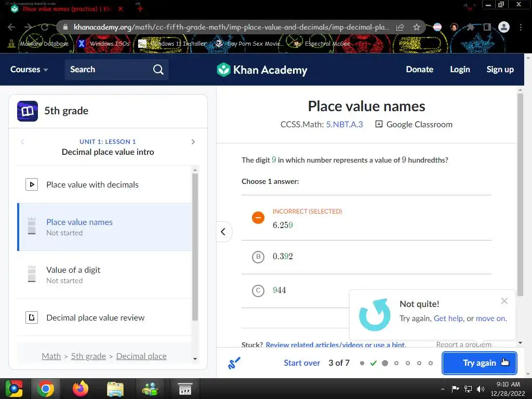Open the scratchpad pencil tool
The width and height of the screenshot is (532, 399).
point(234,363)
